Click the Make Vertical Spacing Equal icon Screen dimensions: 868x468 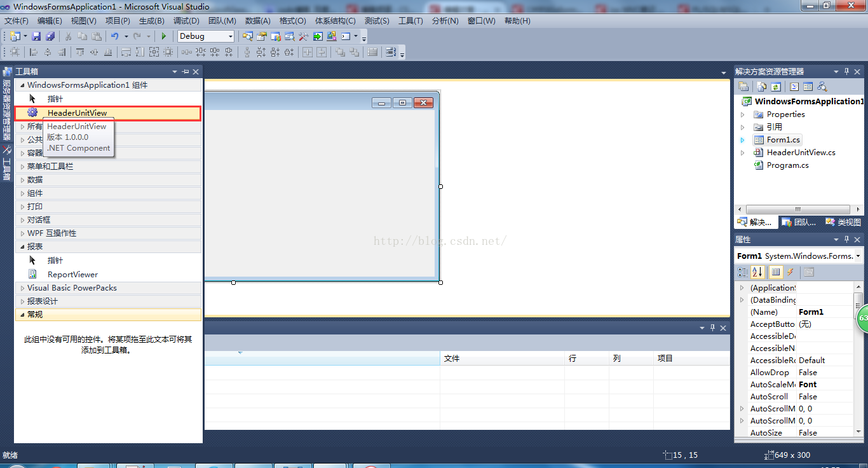click(x=248, y=52)
